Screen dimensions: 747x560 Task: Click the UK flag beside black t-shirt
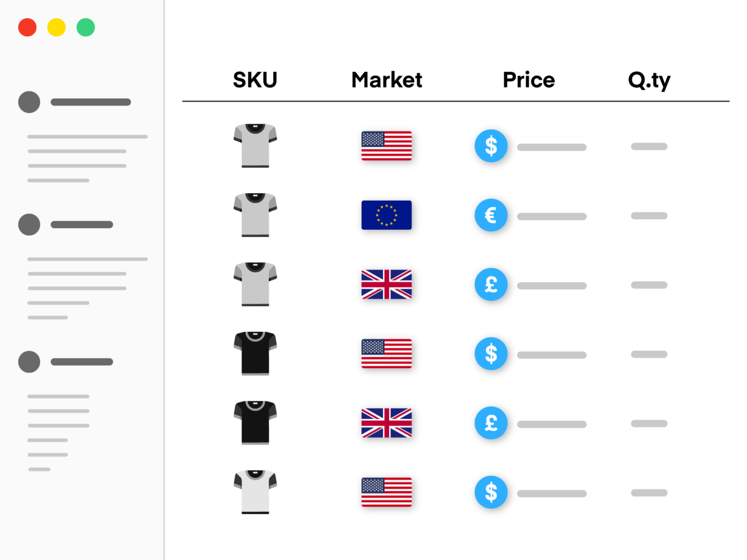click(386, 423)
